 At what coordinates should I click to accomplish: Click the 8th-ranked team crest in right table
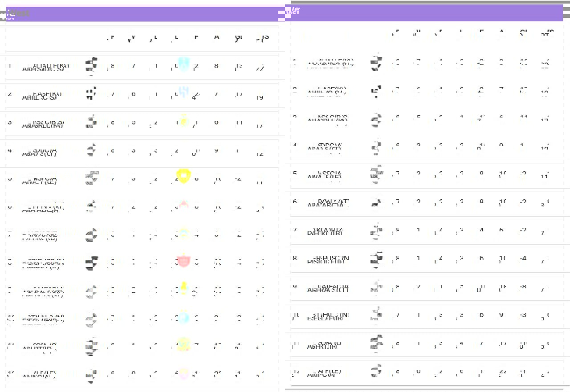pyautogui.click(x=376, y=259)
